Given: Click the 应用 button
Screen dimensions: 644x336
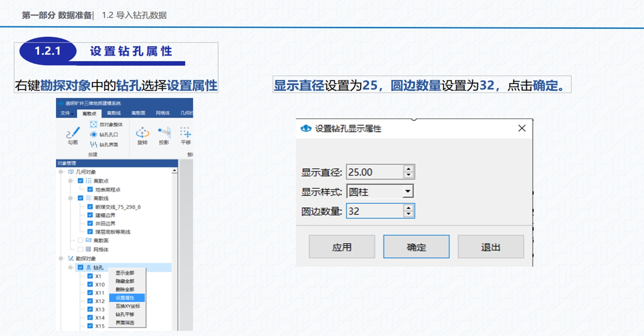Looking at the screenshot, I should tap(342, 247).
